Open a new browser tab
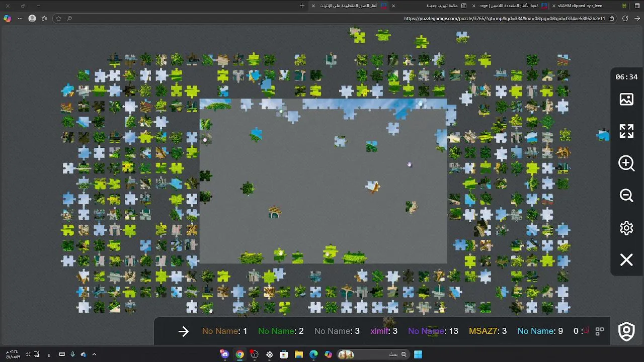The image size is (644, 362). (302, 6)
